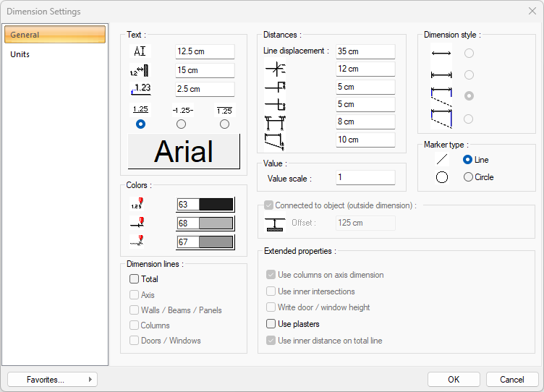Open the Favorites dropdown menu
This screenshot has height=392, width=544.
tap(52, 380)
